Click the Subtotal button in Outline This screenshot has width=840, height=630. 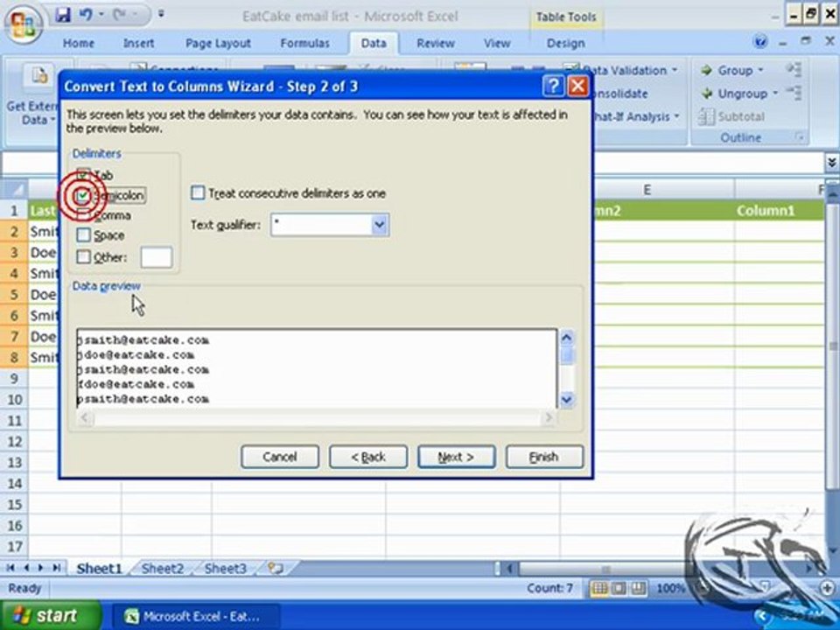pyautogui.click(x=731, y=116)
